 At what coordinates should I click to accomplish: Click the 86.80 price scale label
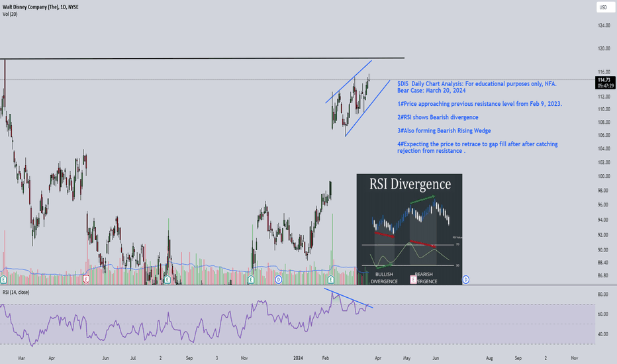[x=604, y=275]
